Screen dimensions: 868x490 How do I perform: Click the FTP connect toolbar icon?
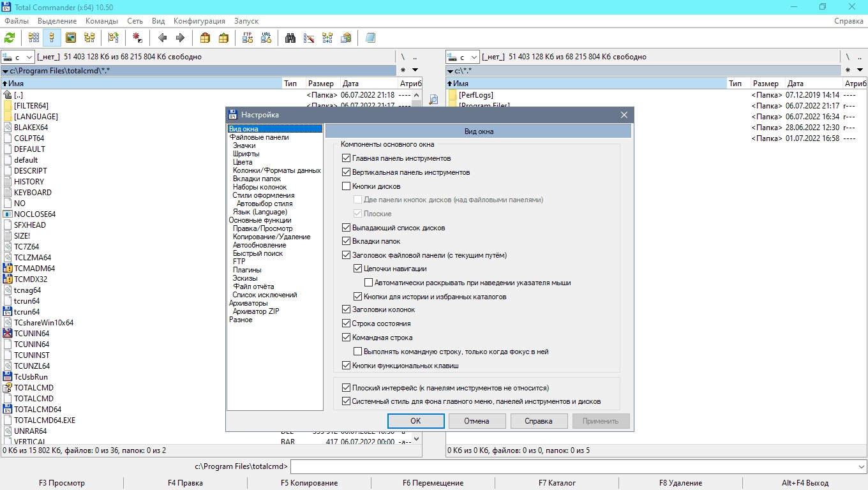tap(248, 38)
